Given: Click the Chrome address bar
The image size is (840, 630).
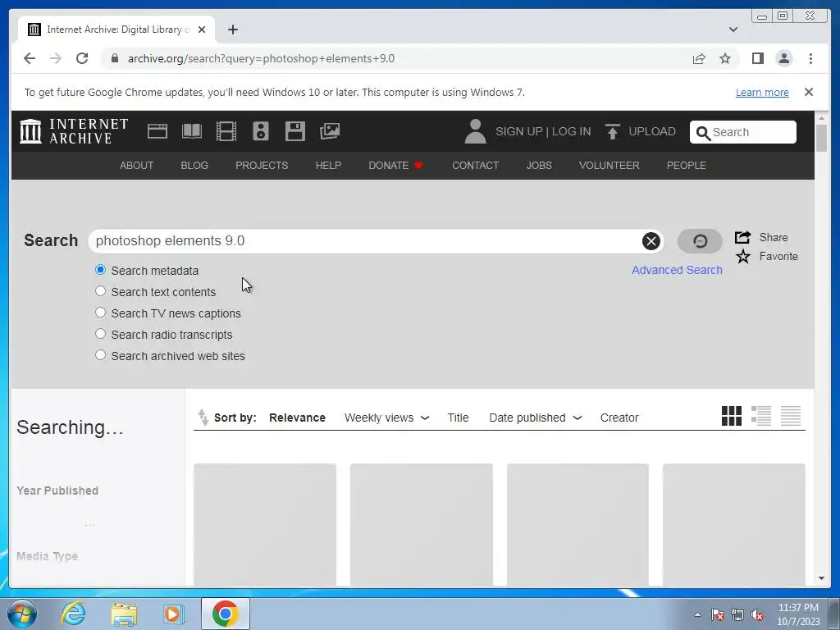Looking at the screenshot, I should (x=396, y=58).
